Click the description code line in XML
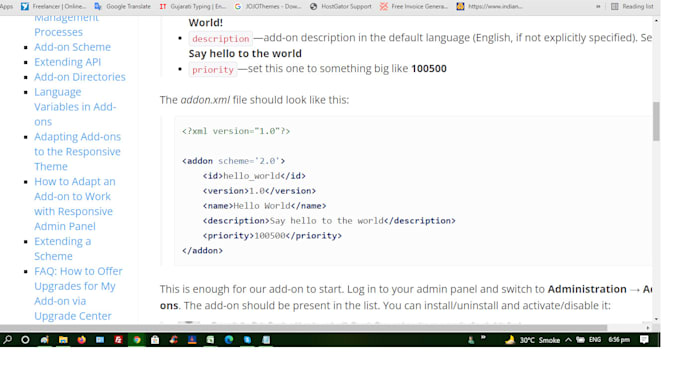This screenshot has width=680, height=382. coord(329,221)
